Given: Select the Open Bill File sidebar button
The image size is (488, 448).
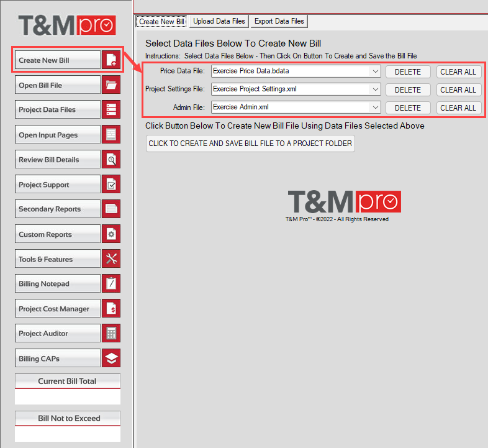Looking at the screenshot, I should [x=58, y=85].
